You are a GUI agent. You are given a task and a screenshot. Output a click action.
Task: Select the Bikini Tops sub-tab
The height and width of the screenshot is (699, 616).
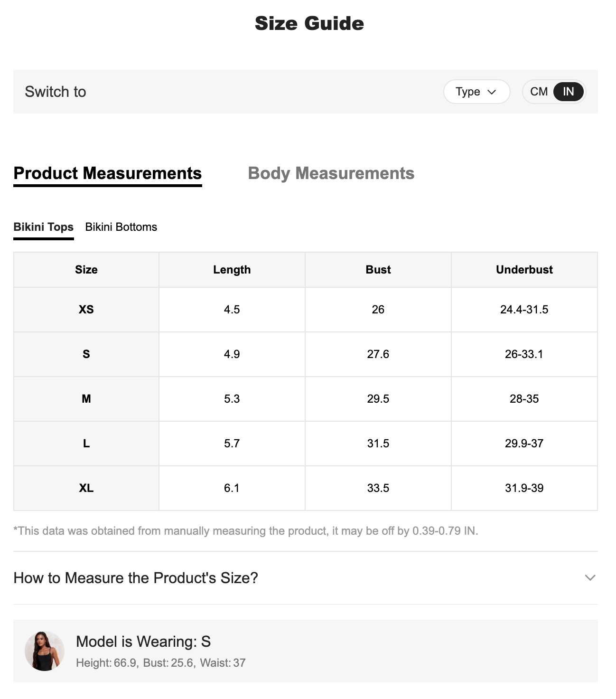[x=43, y=227]
